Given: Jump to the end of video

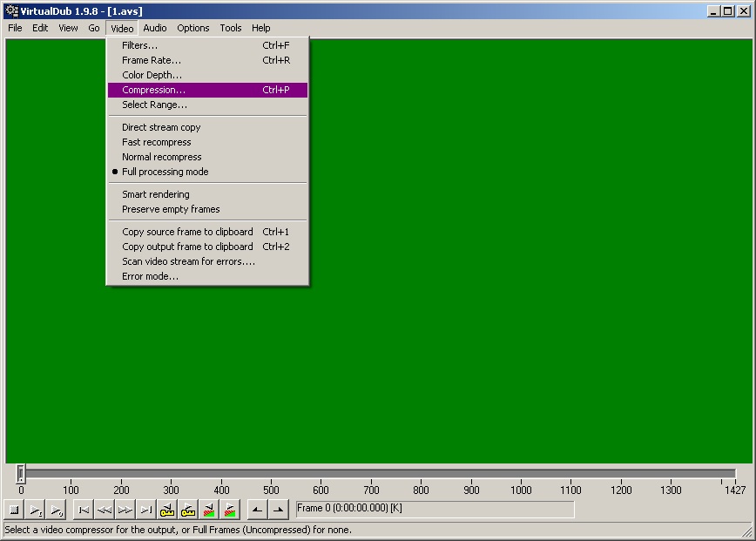Looking at the screenshot, I should [x=145, y=511].
